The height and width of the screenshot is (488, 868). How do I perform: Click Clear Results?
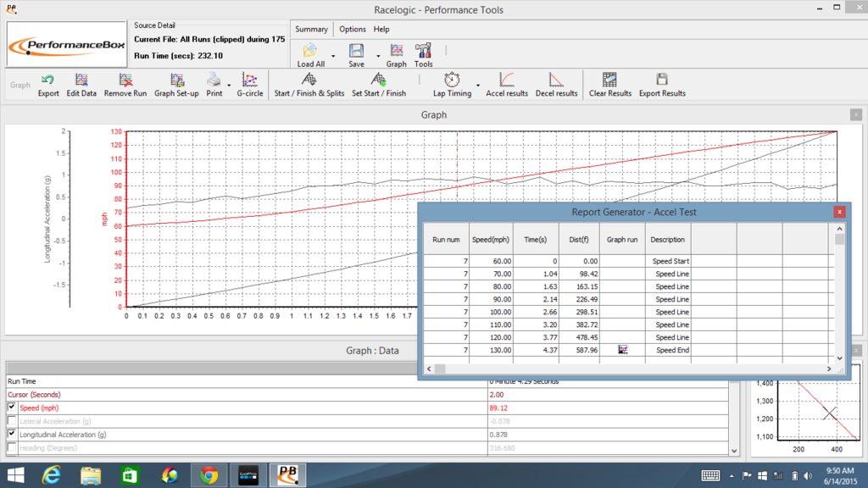[610, 85]
